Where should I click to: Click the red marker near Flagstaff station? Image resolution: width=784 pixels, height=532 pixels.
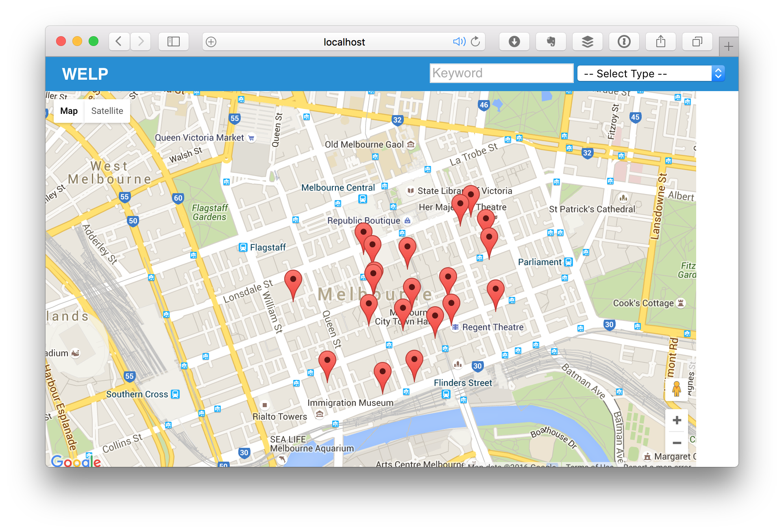(293, 280)
